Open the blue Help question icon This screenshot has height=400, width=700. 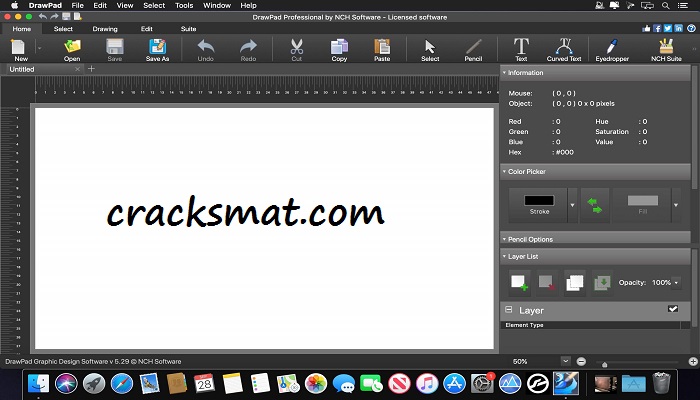692,28
